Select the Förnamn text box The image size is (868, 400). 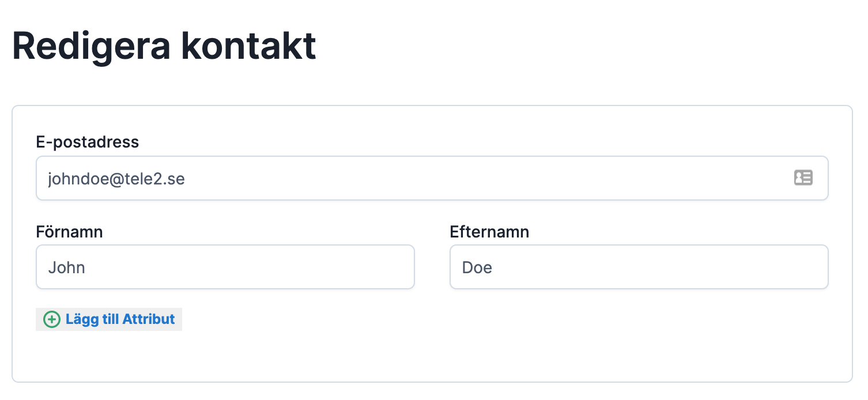click(x=225, y=267)
